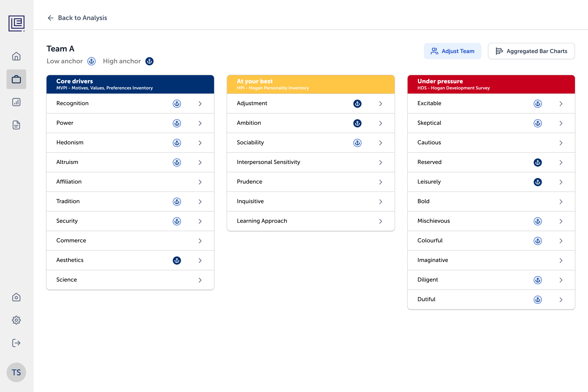Viewport: 588px width, 392px height.
Task: Expand the Imaginative row chevron
Action: pos(561,261)
